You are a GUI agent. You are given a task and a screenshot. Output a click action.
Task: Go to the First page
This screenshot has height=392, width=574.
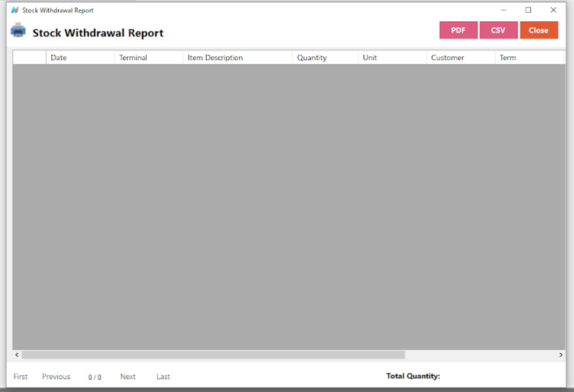(x=20, y=377)
